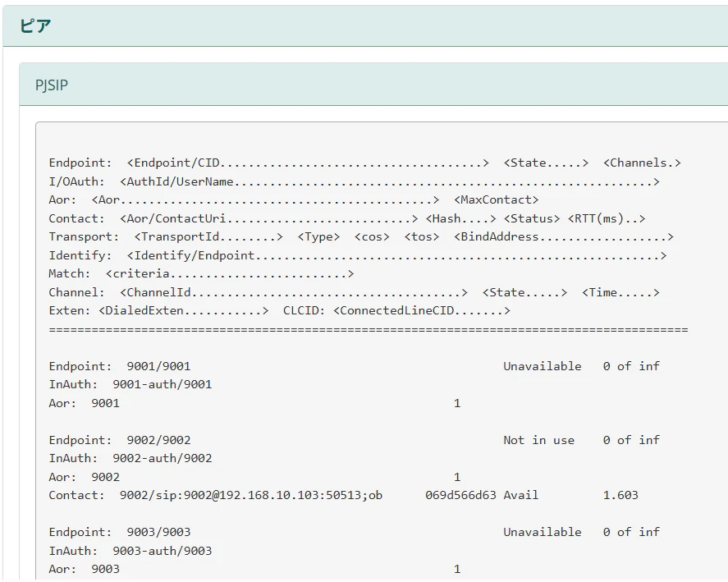Viewport: 728px width, 582px height.
Task: Click the Channel legend header line
Action: pos(355,292)
